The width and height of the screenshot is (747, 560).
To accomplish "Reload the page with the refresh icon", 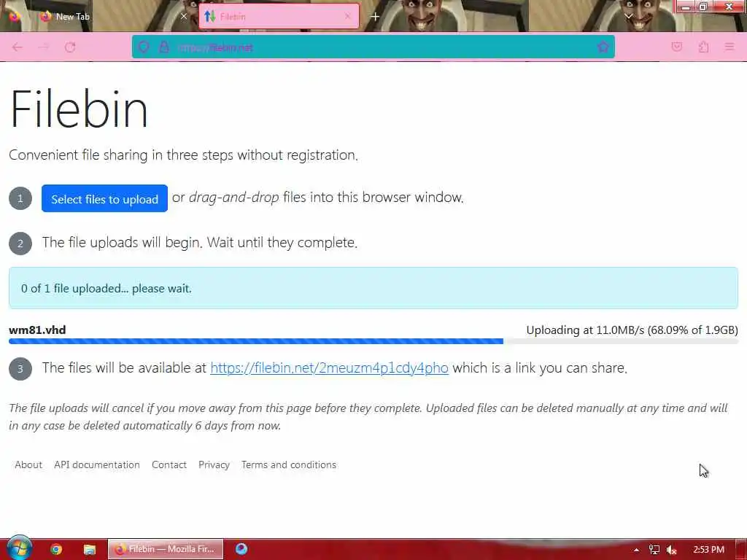I will [x=70, y=47].
